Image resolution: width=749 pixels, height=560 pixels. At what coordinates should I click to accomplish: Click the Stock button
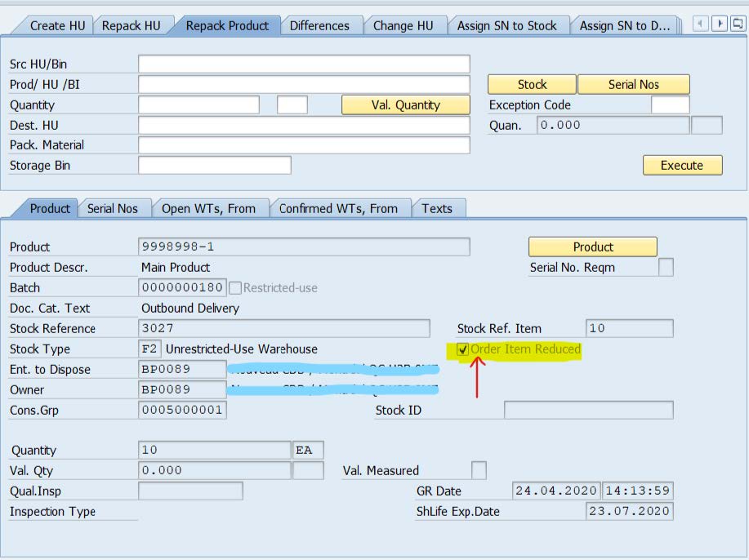(x=532, y=84)
